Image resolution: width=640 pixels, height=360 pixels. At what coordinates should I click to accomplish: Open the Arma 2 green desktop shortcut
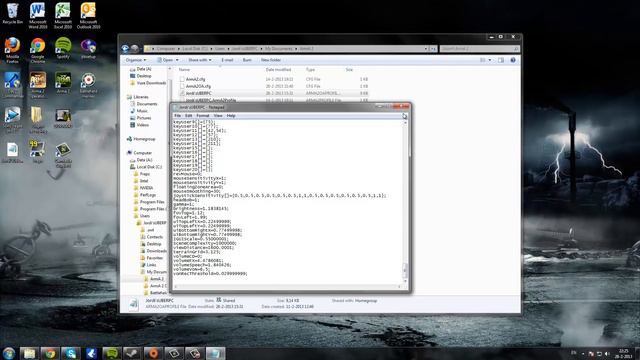click(x=63, y=82)
